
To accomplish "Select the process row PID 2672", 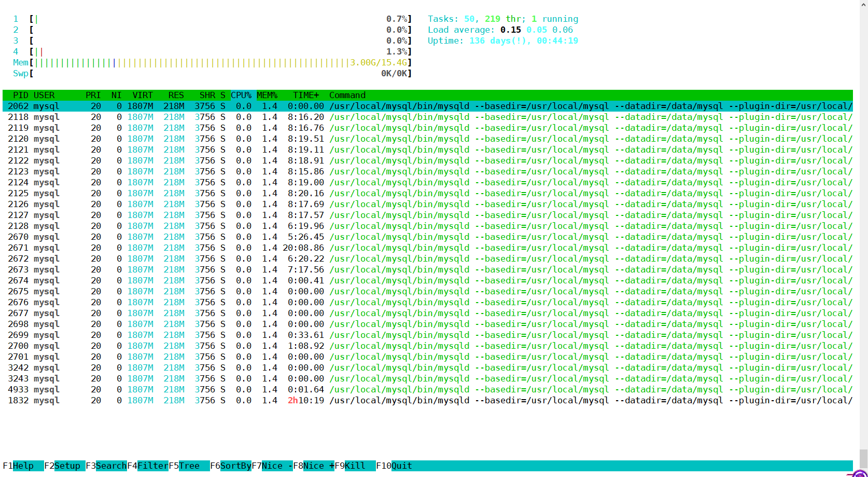I will tap(428, 258).
